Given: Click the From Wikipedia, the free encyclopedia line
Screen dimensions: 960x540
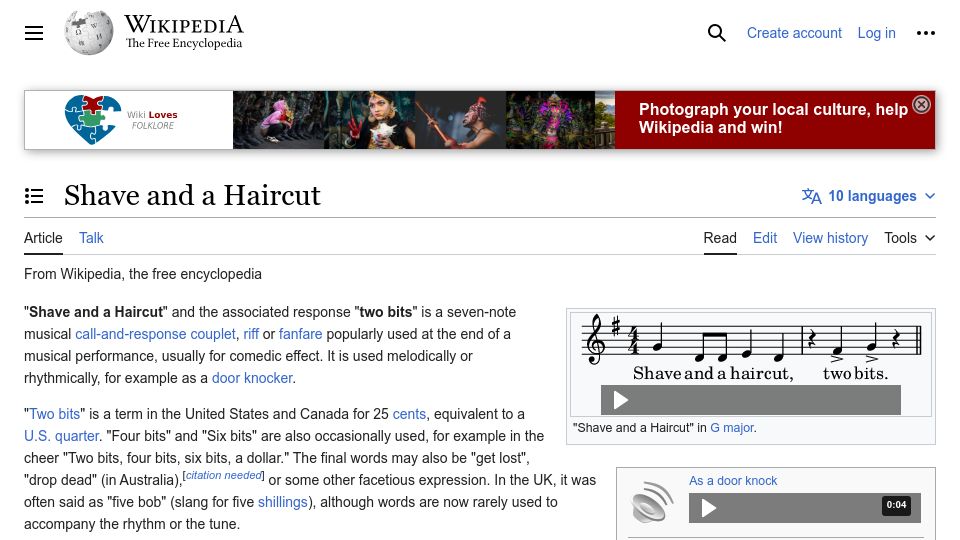Looking at the screenshot, I should click(x=143, y=274).
